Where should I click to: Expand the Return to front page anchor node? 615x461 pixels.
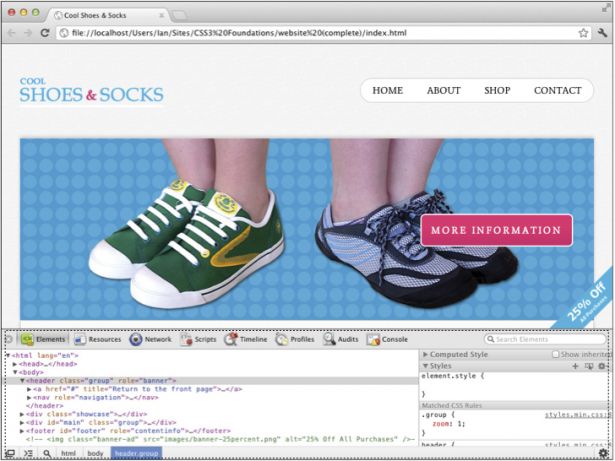[x=29, y=389]
